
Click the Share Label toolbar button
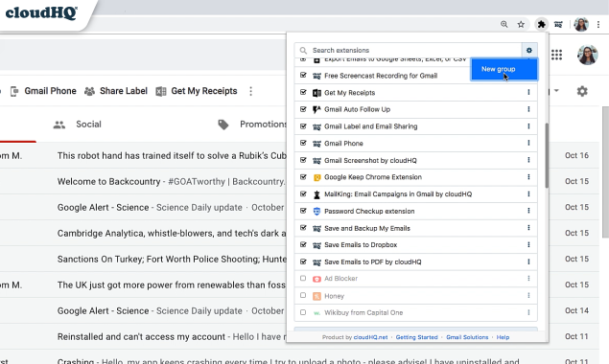pos(116,91)
